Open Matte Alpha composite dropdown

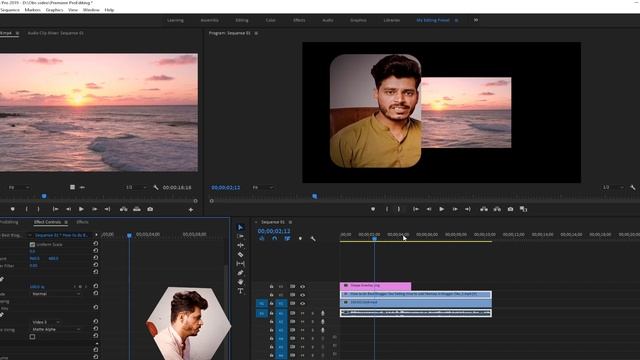56,329
